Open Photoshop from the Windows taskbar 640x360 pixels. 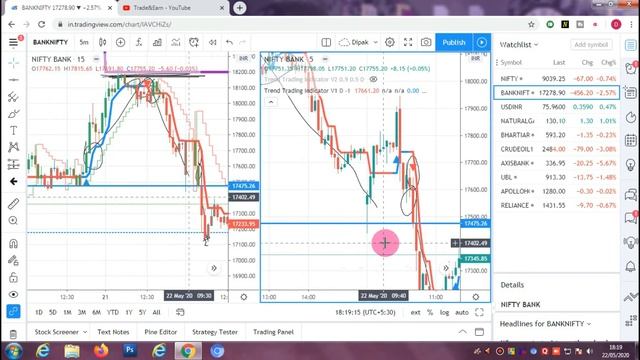(130, 350)
